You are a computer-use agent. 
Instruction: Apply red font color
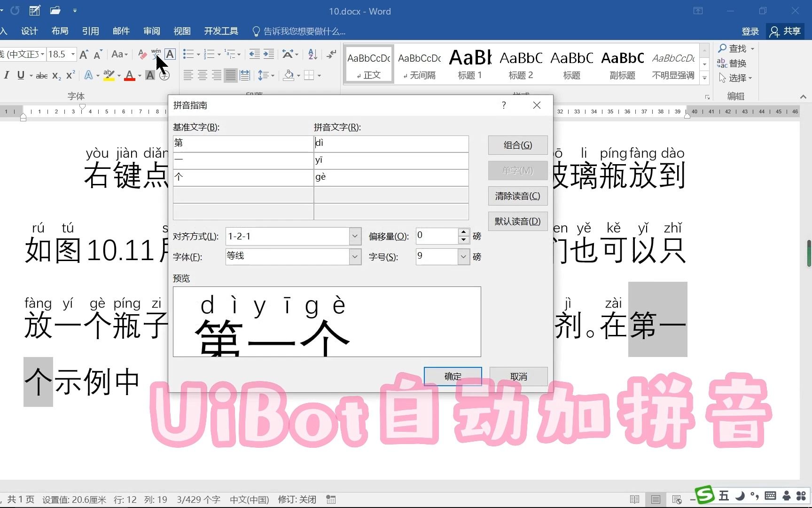coord(130,75)
